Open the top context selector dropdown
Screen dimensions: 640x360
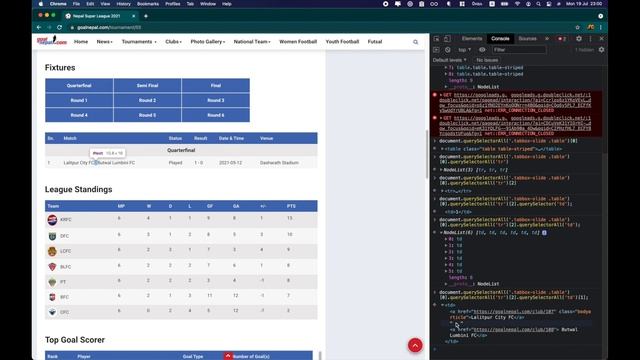tap(464, 50)
